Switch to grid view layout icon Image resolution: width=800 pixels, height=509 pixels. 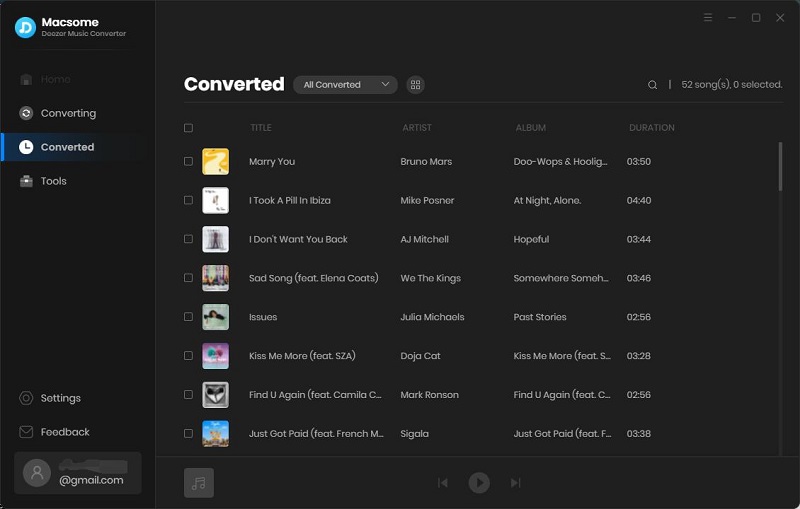click(415, 85)
